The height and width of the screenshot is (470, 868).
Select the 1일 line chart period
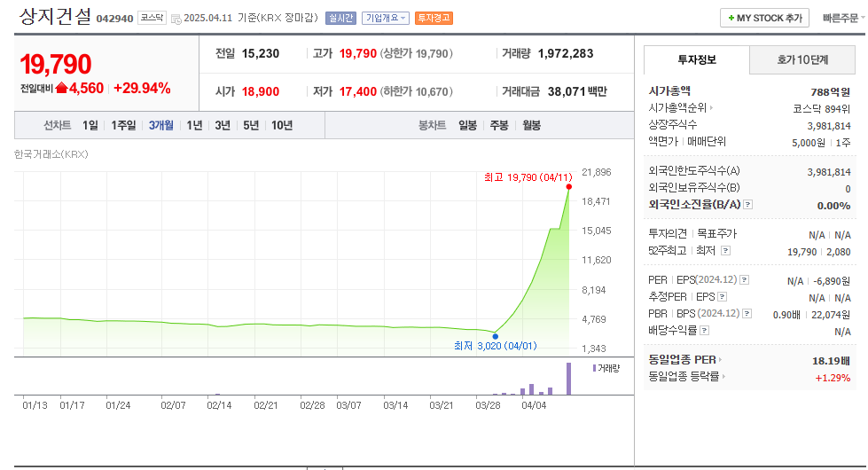90,126
